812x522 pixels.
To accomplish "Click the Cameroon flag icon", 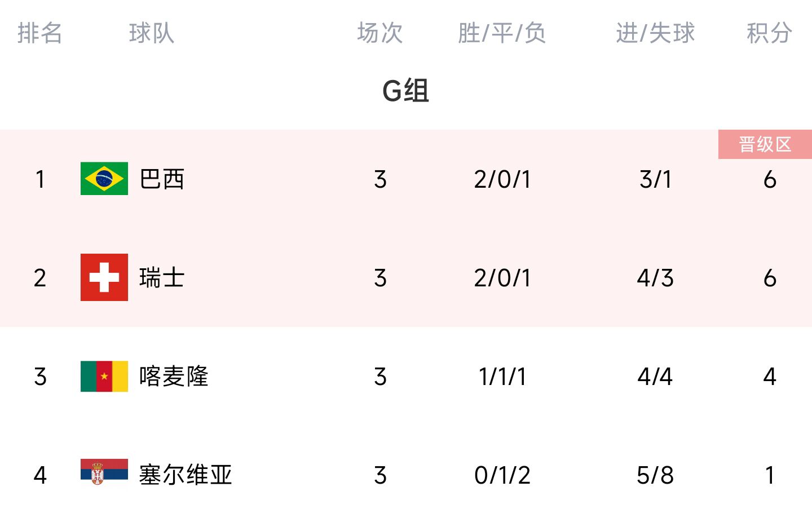I will click(x=104, y=376).
